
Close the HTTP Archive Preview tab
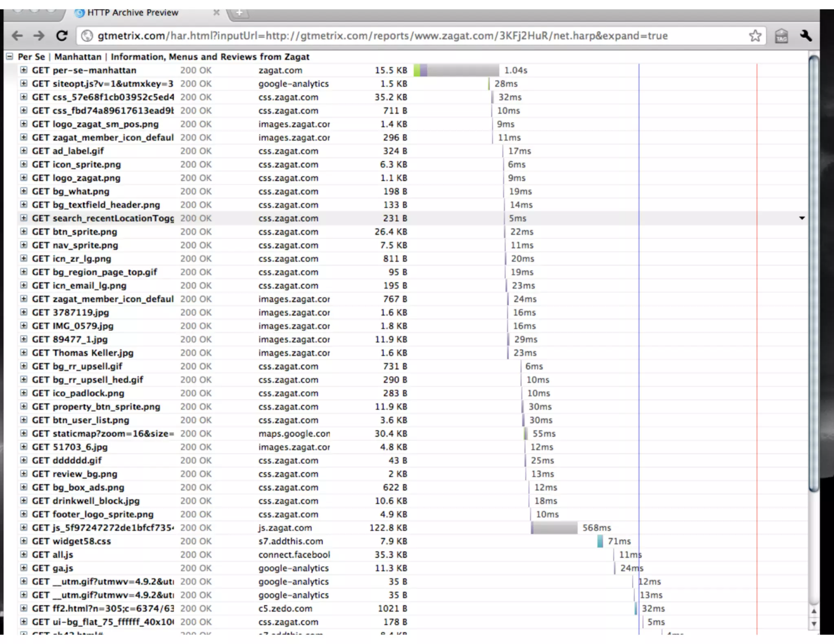pos(216,13)
